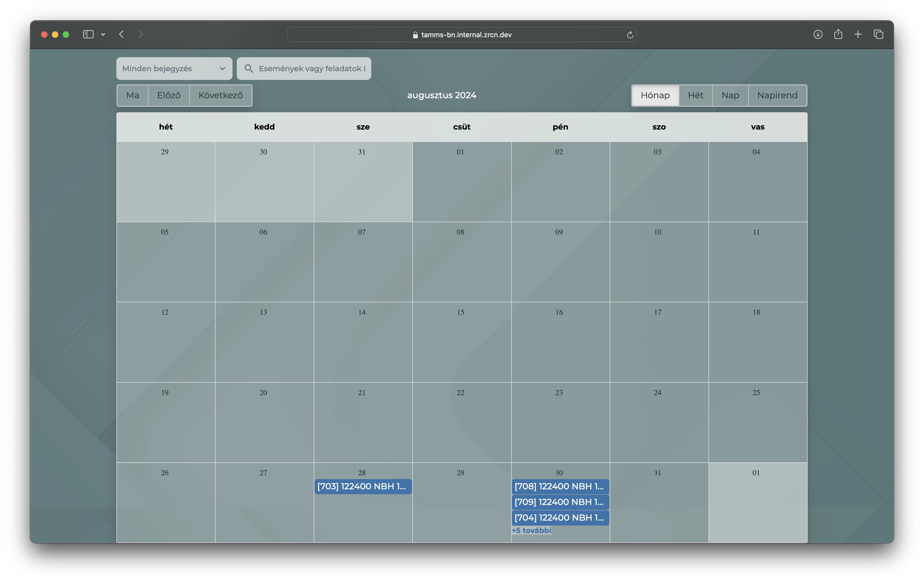Viewport: 924px width, 583px height.
Task: Click the augusztus 2024 title
Action: tap(442, 95)
